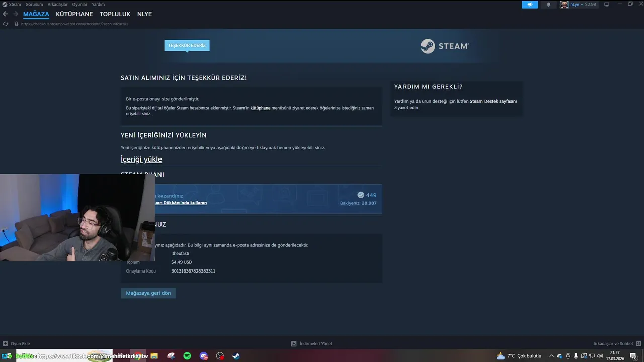Go back with the back arrow
The image size is (644, 362).
tap(5, 14)
